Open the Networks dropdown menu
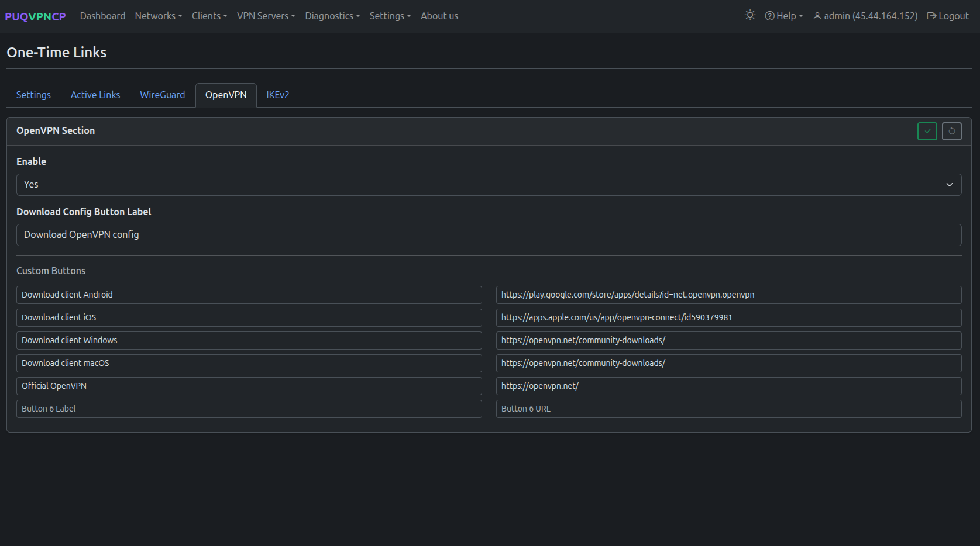The width and height of the screenshot is (980, 546). click(159, 16)
